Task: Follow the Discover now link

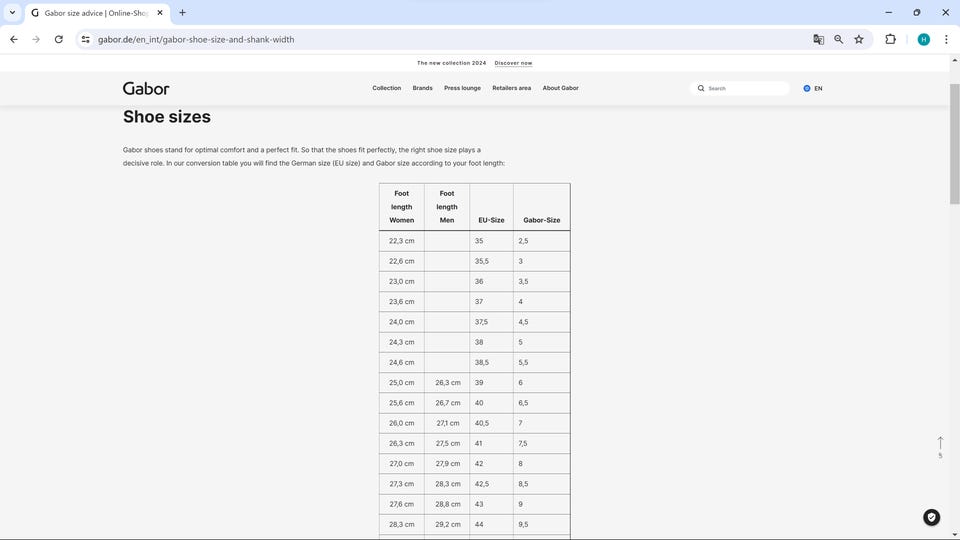Action: [x=513, y=63]
